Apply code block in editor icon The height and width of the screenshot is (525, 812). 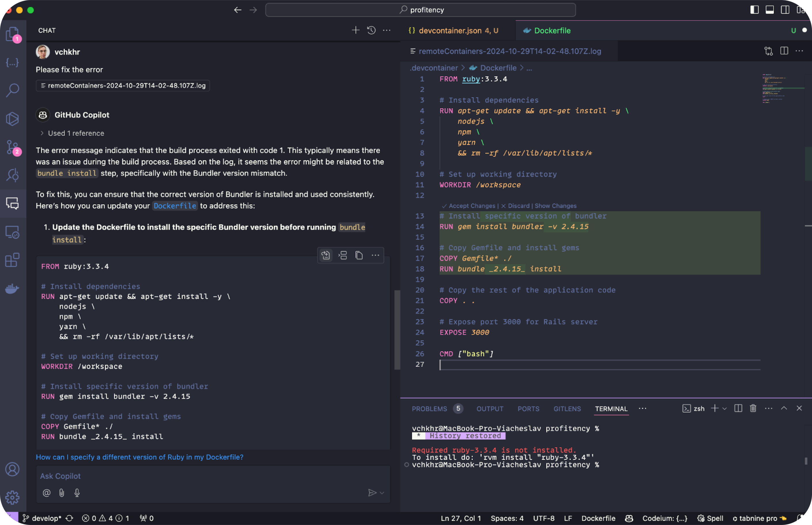pyautogui.click(x=326, y=255)
